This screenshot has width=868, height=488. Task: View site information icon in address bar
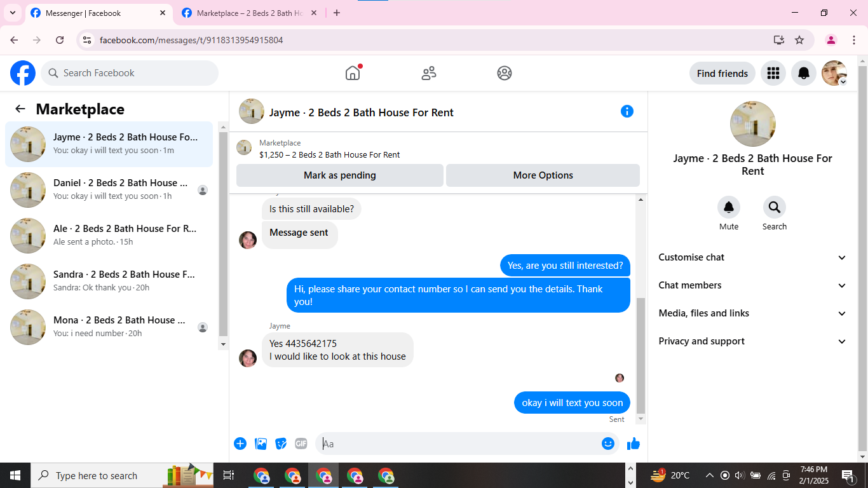pyautogui.click(x=88, y=40)
